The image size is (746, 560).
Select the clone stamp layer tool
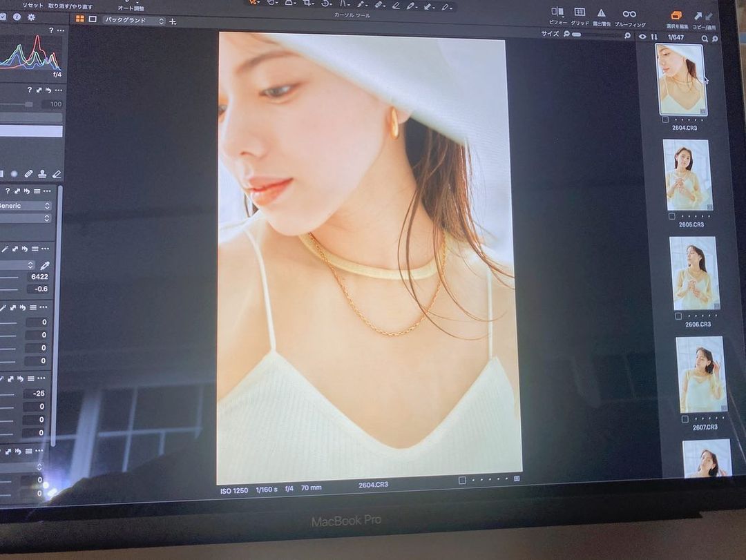point(42,174)
